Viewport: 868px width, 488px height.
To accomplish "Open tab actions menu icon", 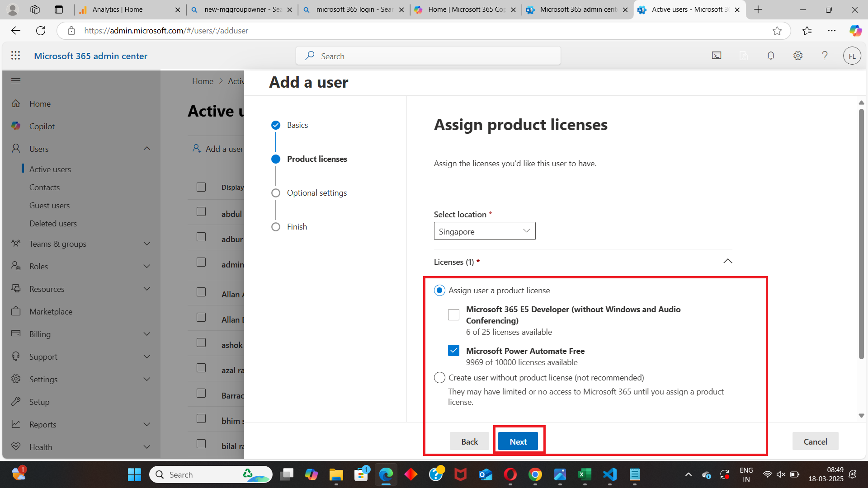I will [x=59, y=9].
